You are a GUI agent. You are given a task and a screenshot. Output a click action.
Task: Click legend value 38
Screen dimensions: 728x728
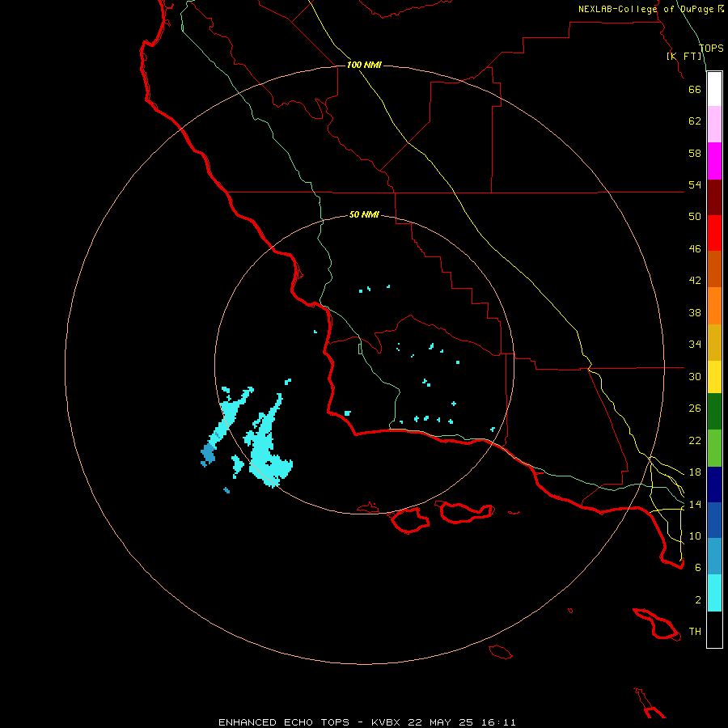(695, 312)
